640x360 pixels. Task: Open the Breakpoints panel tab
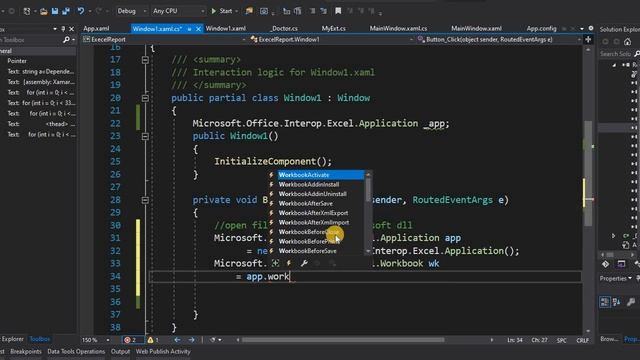26,351
